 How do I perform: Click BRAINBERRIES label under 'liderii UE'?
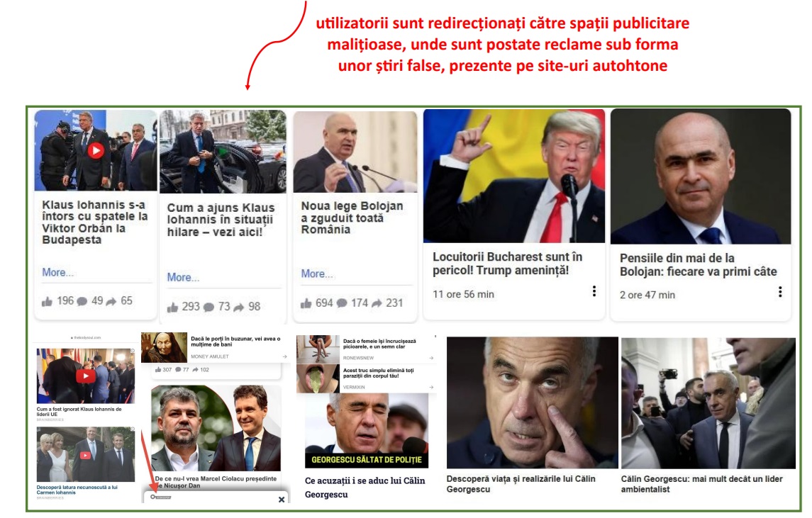tap(50, 420)
